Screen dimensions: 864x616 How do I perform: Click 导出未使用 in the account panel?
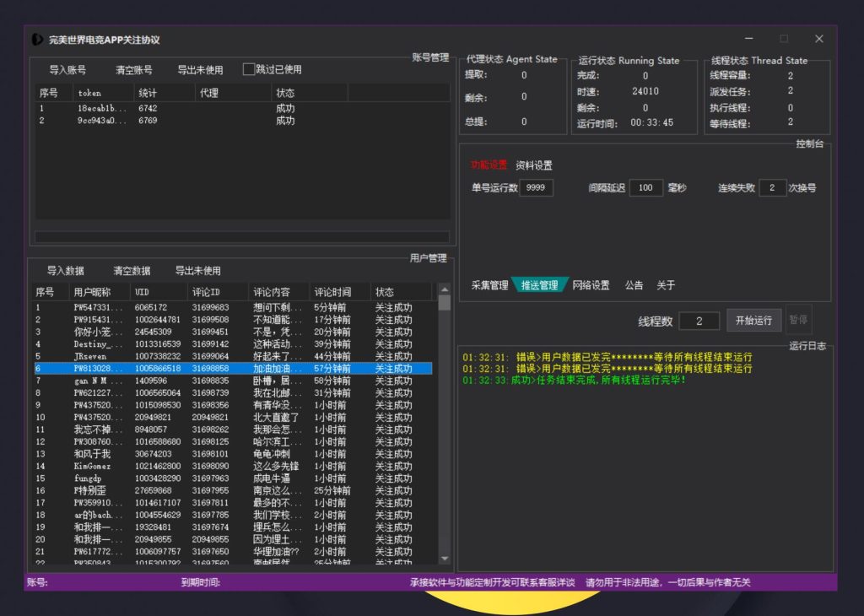200,70
